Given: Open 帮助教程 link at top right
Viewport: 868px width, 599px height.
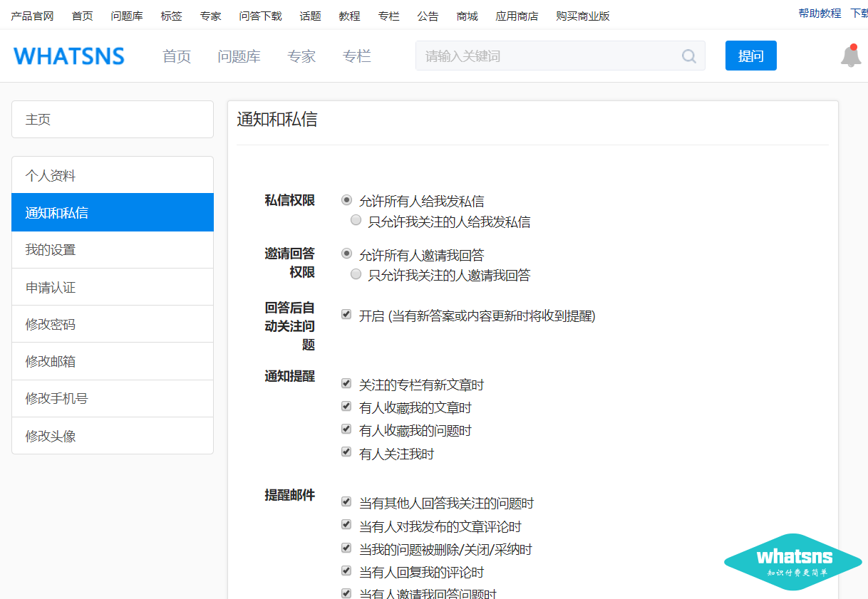Looking at the screenshot, I should tap(820, 14).
